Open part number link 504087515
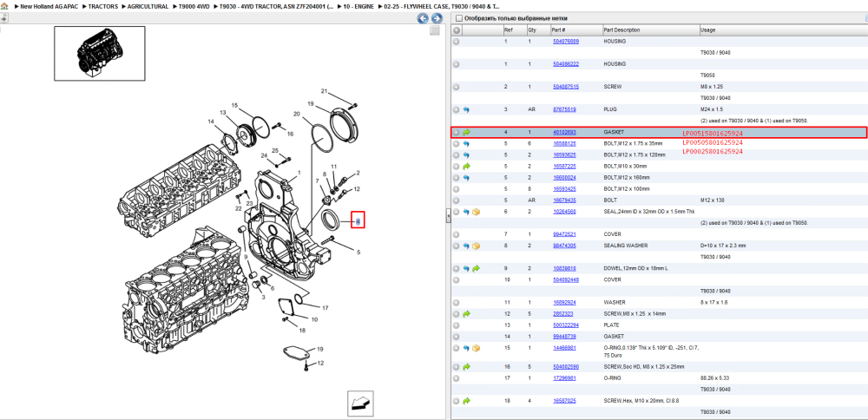 (x=566, y=87)
